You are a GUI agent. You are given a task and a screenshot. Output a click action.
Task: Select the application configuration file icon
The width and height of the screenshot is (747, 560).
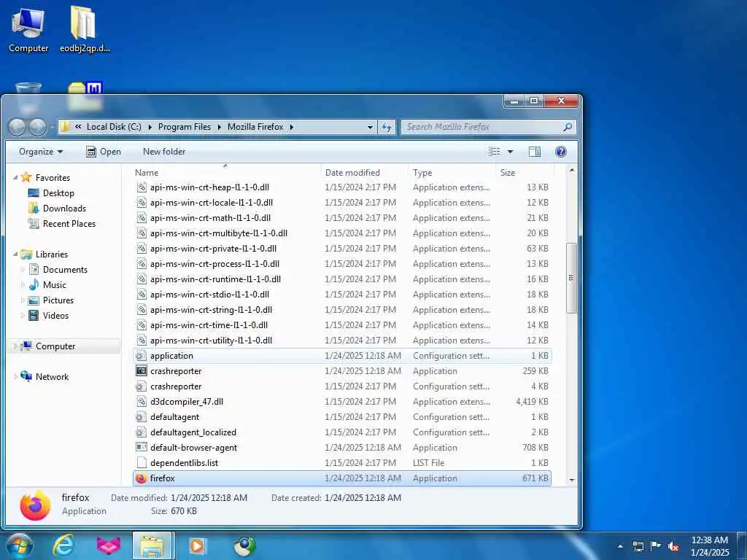(141, 356)
